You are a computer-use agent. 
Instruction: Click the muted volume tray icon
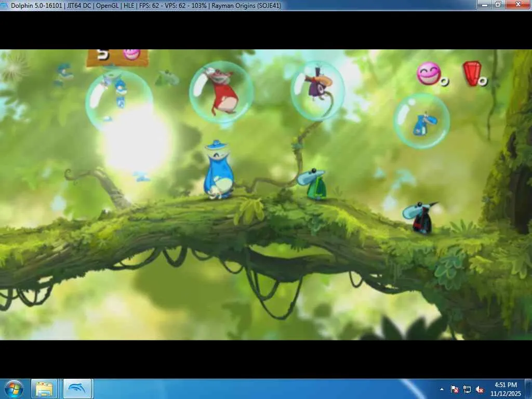pos(480,390)
